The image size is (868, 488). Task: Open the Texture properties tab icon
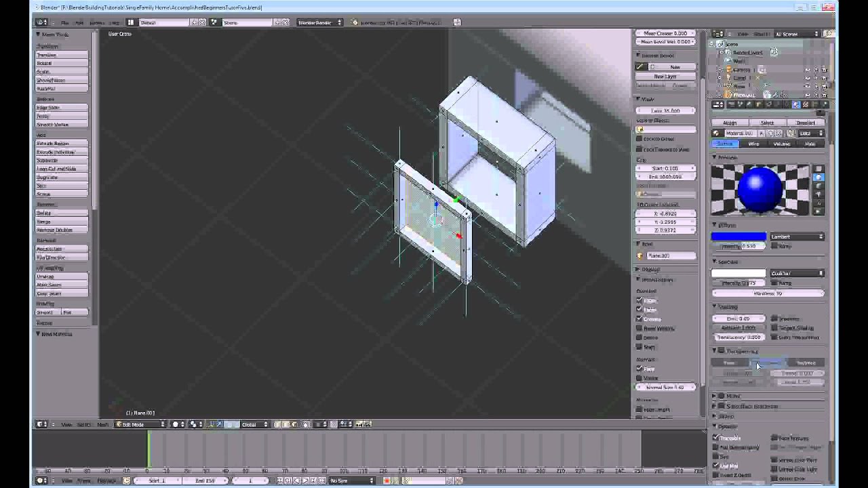(x=806, y=104)
